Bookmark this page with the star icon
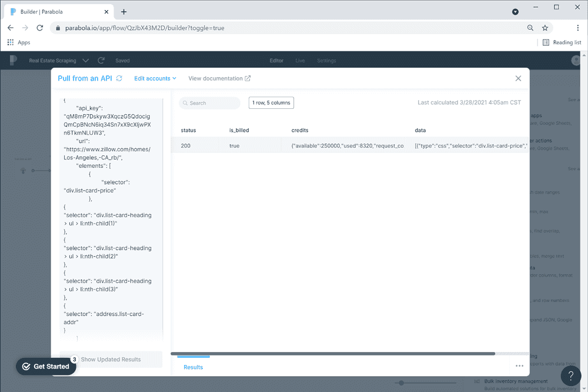This screenshot has height=392, width=588. pyautogui.click(x=545, y=28)
